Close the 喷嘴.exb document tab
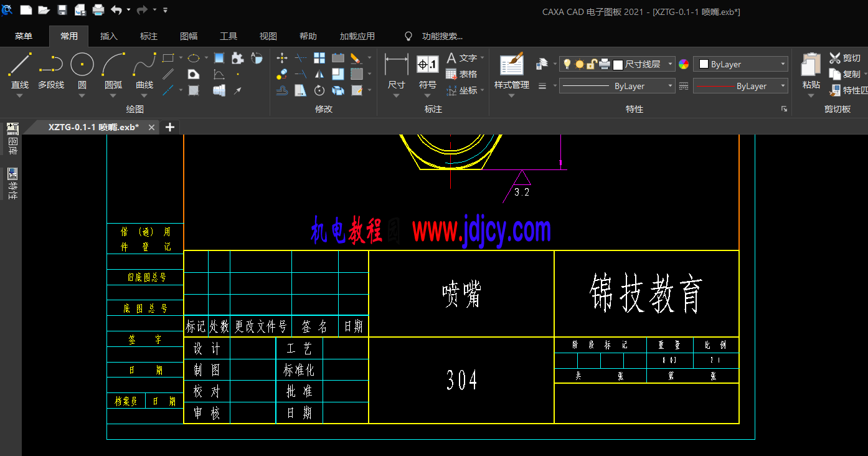Image resolution: width=868 pixels, height=456 pixels. pos(151,127)
